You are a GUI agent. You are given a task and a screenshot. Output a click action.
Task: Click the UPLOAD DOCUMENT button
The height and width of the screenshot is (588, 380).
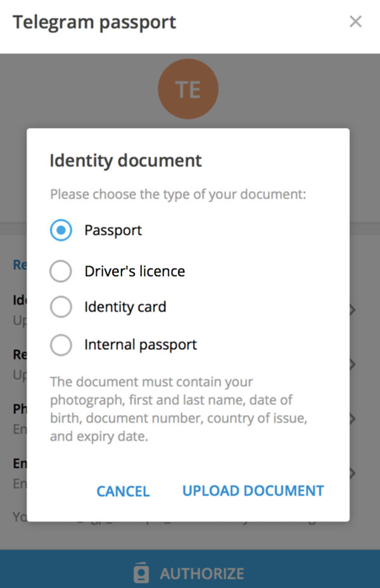(253, 491)
